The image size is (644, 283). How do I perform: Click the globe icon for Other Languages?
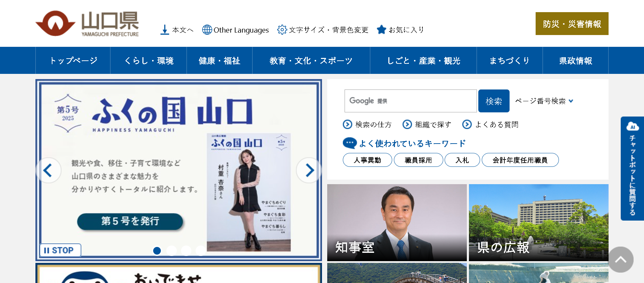click(207, 30)
